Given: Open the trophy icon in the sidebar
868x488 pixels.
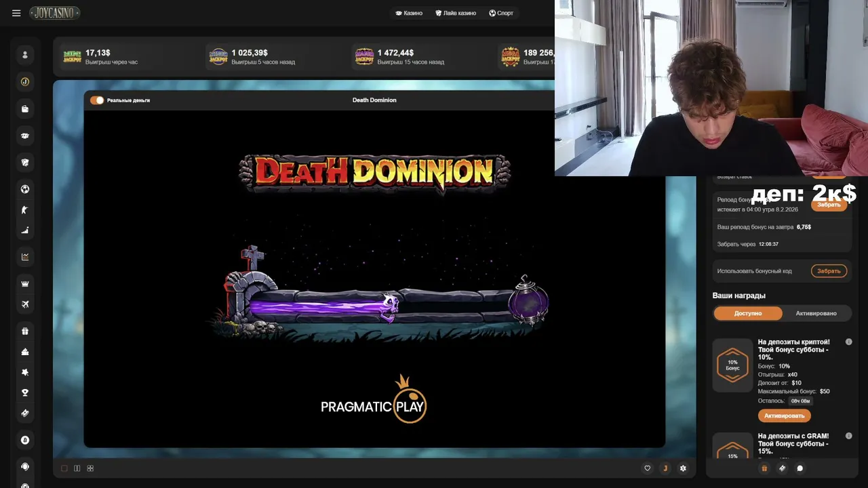Looking at the screenshot, I should point(25,392).
